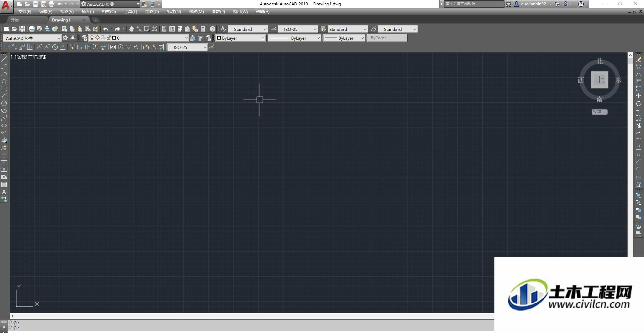Select the Explode modify tool
The height and width of the screenshot is (333, 644).
tap(639, 184)
